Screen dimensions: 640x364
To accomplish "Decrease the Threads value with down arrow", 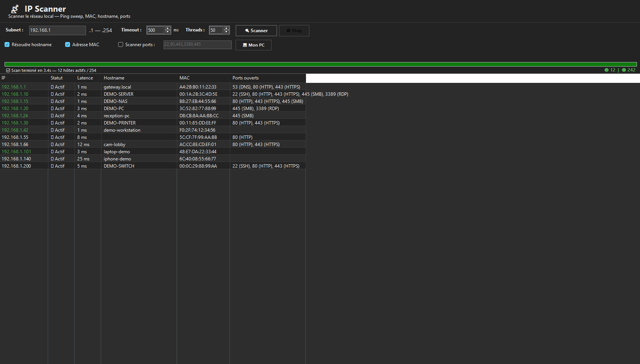I will coord(226,32).
